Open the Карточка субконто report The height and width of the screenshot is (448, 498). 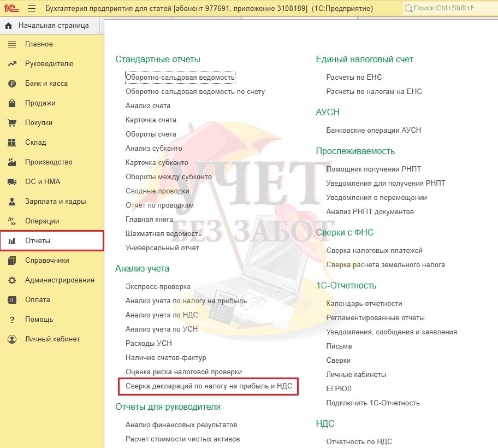coord(157,163)
